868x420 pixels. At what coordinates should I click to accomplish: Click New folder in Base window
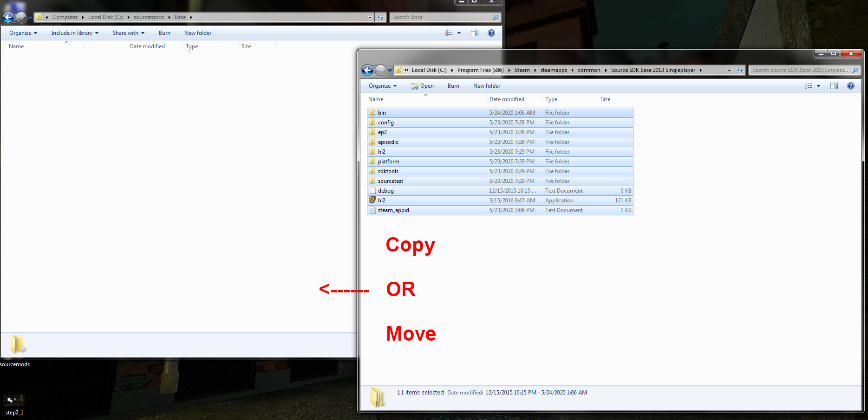(198, 33)
